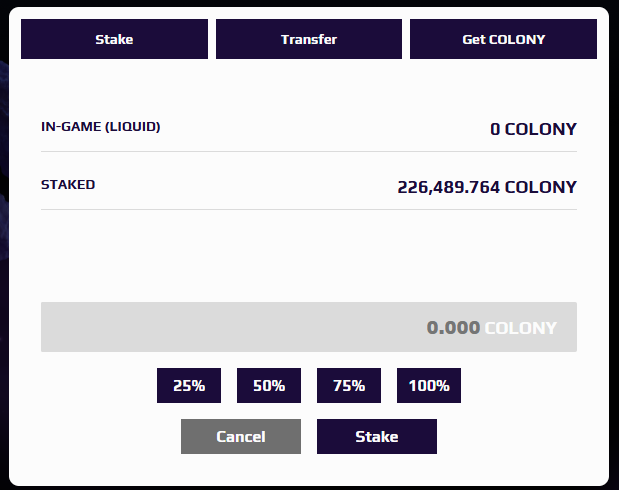
Task: Open the Transfer tab
Action: pyautogui.click(x=309, y=40)
